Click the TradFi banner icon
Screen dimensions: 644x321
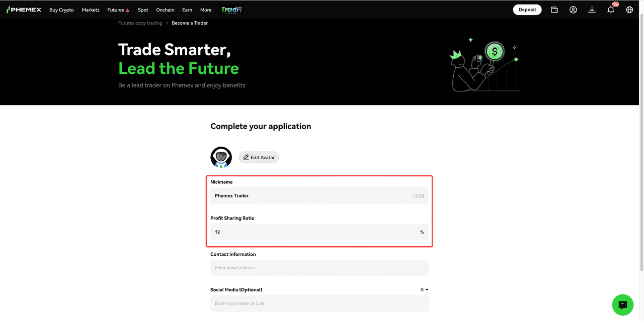click(x=232, y=10)
